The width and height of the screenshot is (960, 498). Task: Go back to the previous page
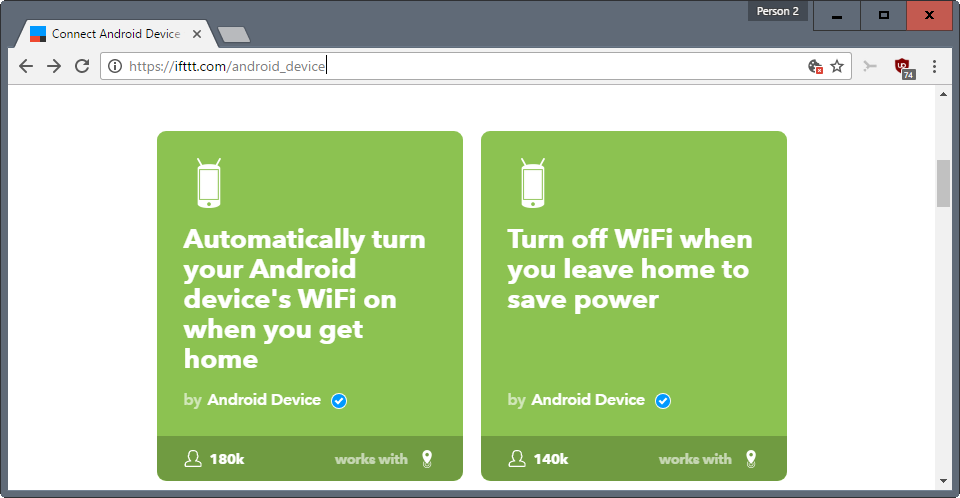pos(26,66)
